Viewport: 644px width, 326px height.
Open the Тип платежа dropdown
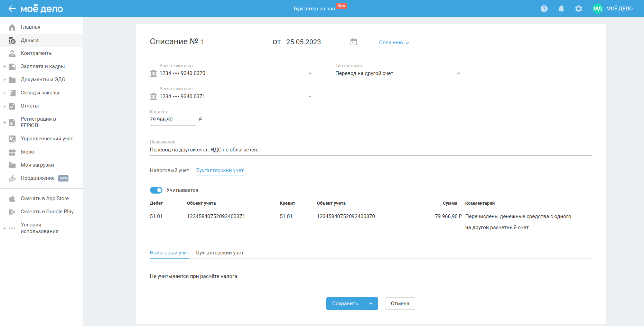pyautogui.click(x=398, y=73)
